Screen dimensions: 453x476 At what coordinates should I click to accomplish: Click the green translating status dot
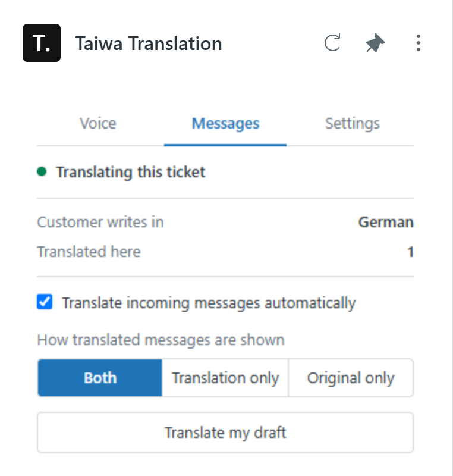pos(42,171)
